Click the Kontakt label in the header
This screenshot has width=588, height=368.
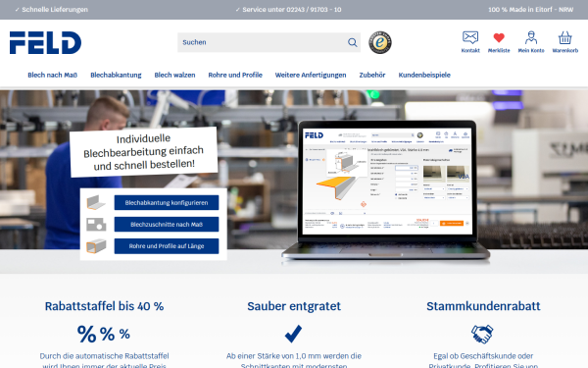click(470, 51)
